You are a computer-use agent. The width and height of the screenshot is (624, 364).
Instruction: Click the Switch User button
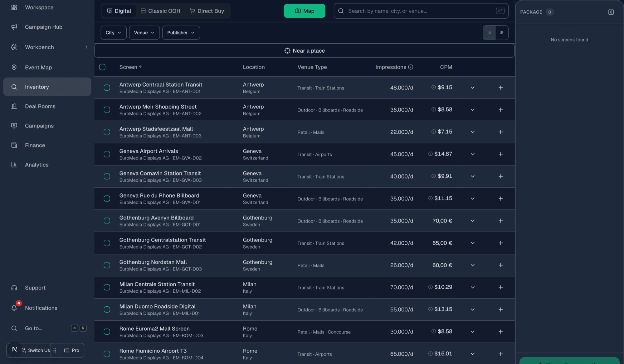36,350
